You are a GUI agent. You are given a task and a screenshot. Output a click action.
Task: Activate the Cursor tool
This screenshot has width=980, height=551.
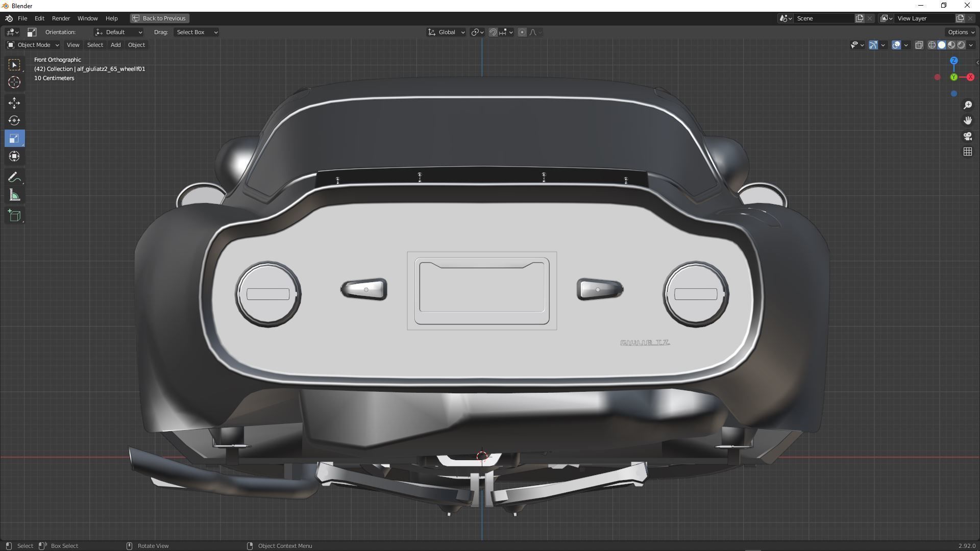(x=14, y=82)
